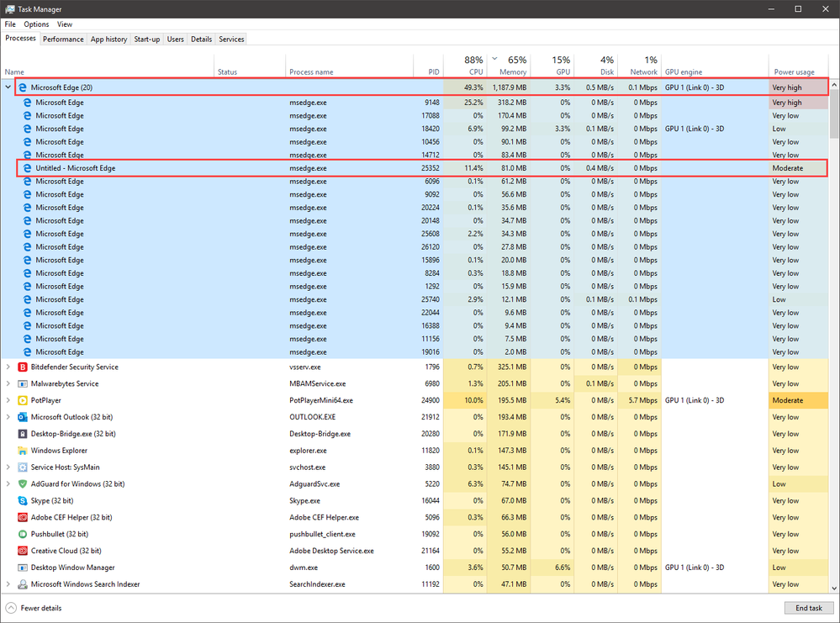
Task: Sort by the Disk column header
Action: coord(595,66)
